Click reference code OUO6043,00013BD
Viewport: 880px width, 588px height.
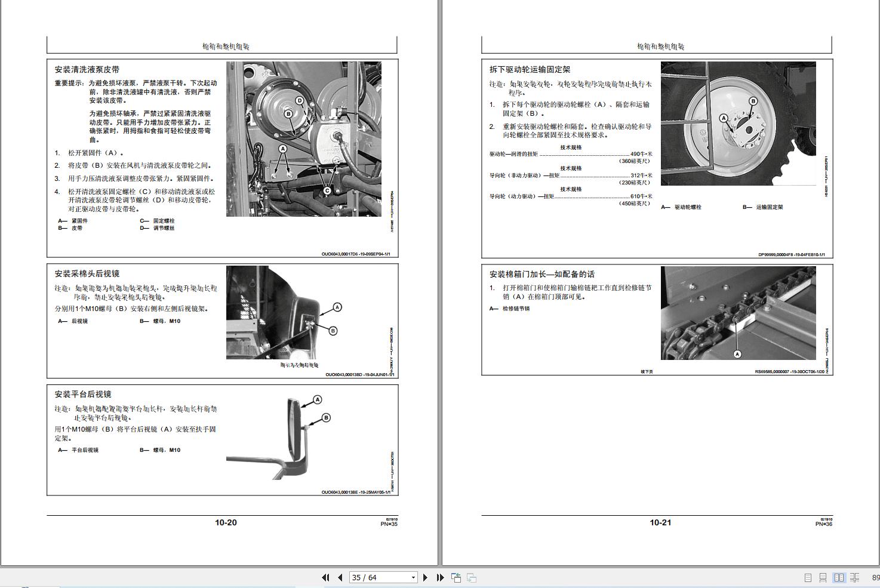(x=343, y=375)
